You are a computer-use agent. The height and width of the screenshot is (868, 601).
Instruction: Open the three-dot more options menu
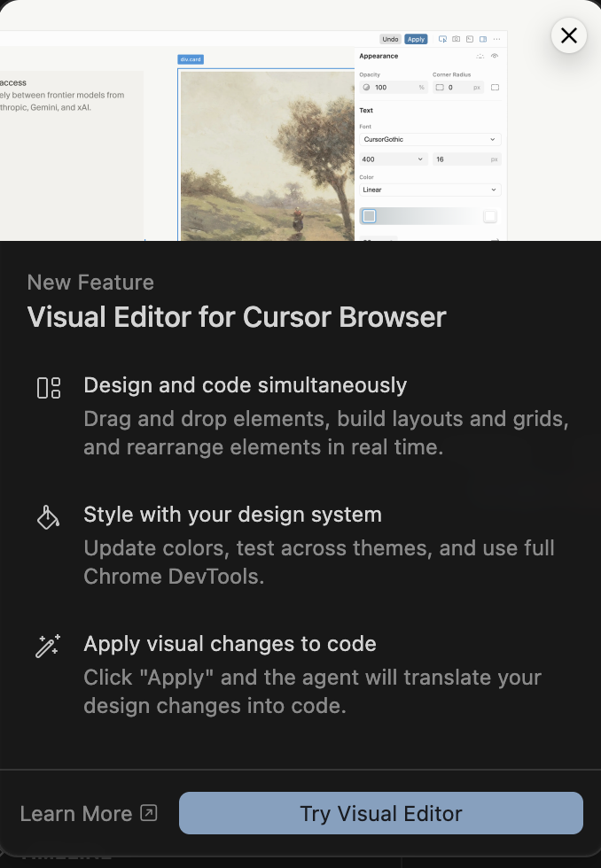pyautogui.click(x=497, y=39)
